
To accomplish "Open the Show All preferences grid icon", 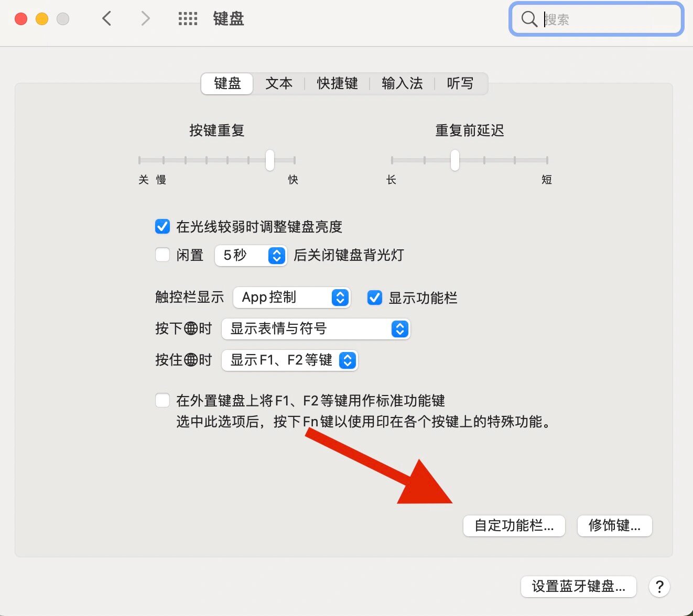I will tap(188, 18).
